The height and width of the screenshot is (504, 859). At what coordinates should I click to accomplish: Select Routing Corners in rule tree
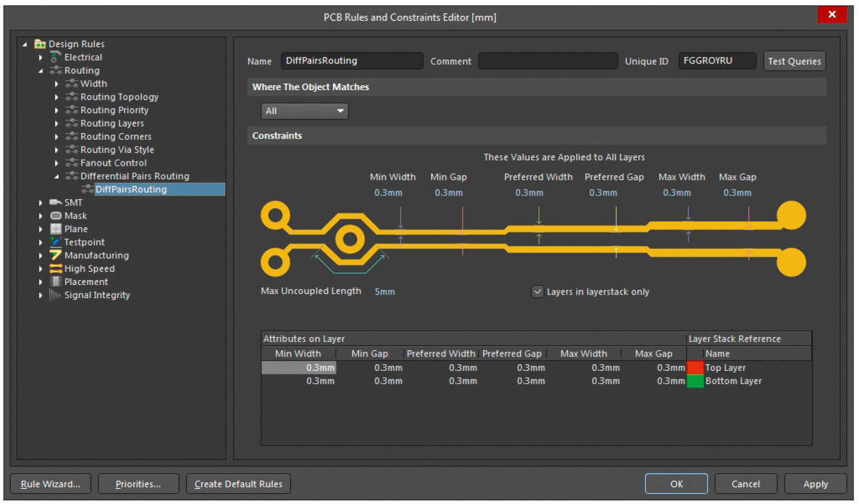(116, 137)
